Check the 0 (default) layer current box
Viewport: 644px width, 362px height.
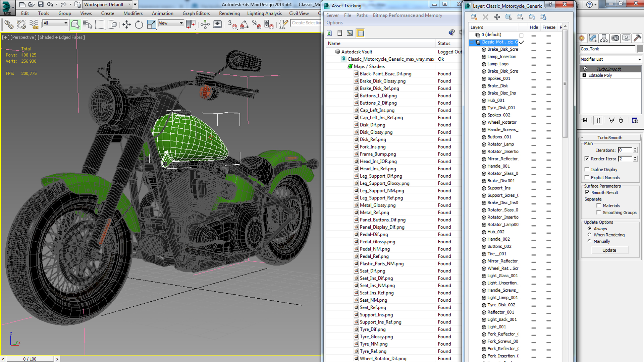click(x=521, y=35)
